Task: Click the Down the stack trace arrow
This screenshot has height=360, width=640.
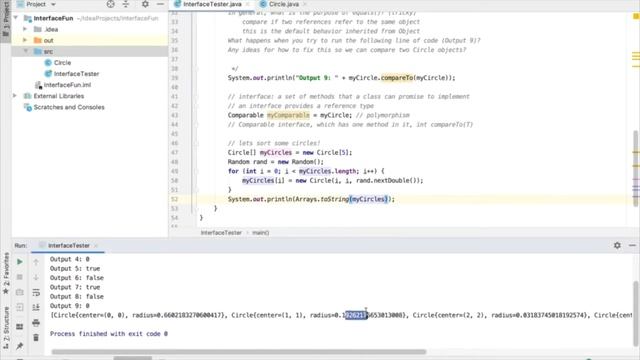Action: click(36, 278)
